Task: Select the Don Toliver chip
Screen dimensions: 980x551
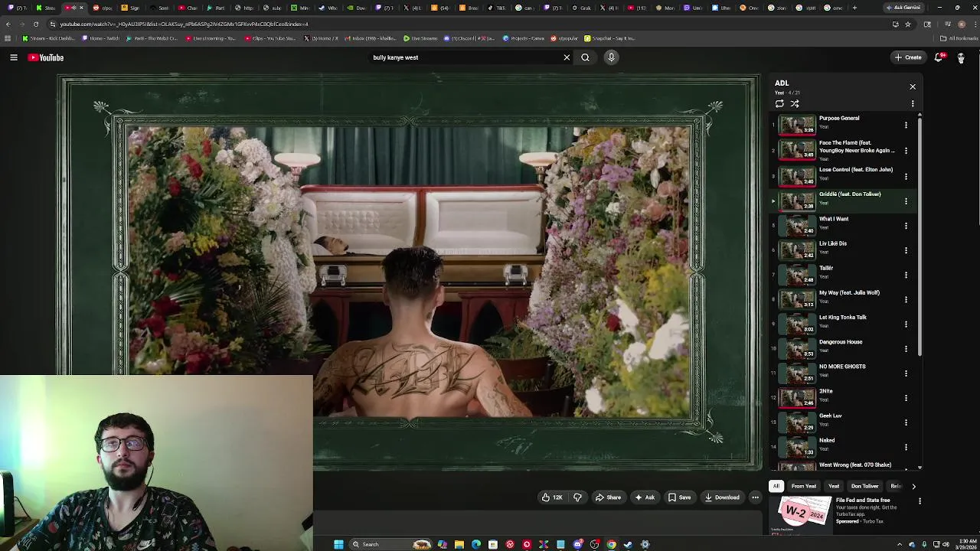Action: [865, 486]
